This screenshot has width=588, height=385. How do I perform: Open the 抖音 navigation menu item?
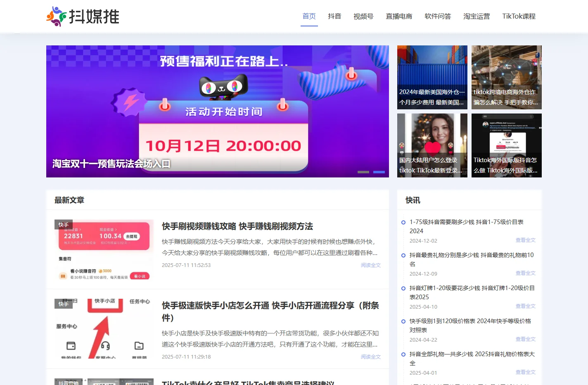[334, 17]
